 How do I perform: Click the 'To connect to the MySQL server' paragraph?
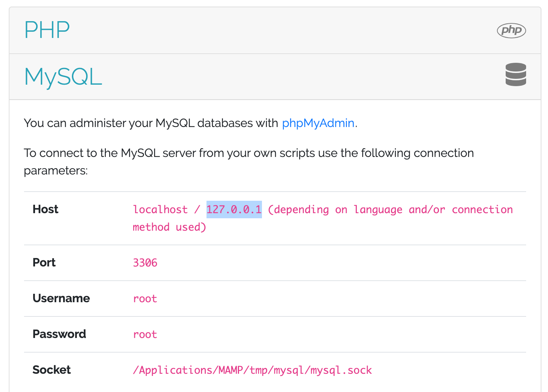click(x=249, y=162)
